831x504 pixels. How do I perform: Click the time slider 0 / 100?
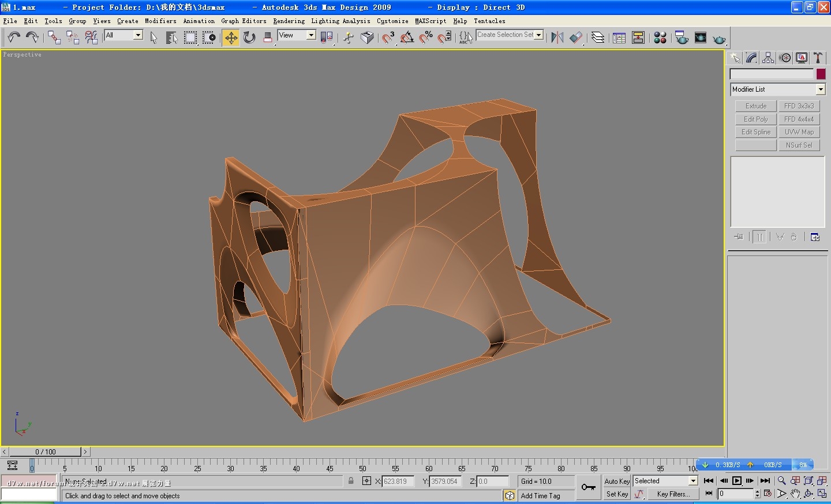point(46,452)
